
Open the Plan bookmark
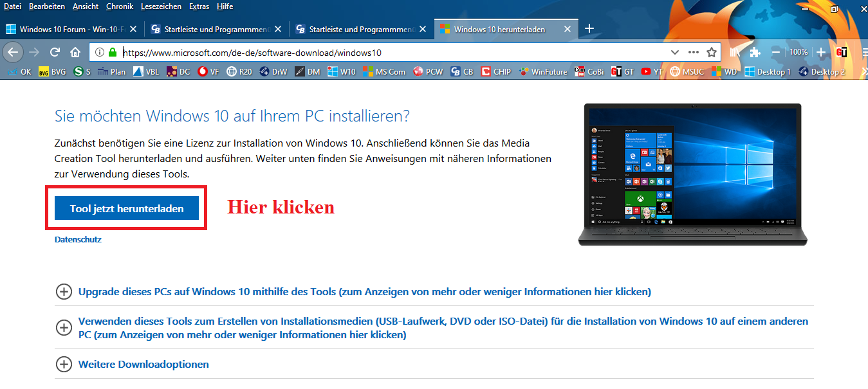click(111, 72)
